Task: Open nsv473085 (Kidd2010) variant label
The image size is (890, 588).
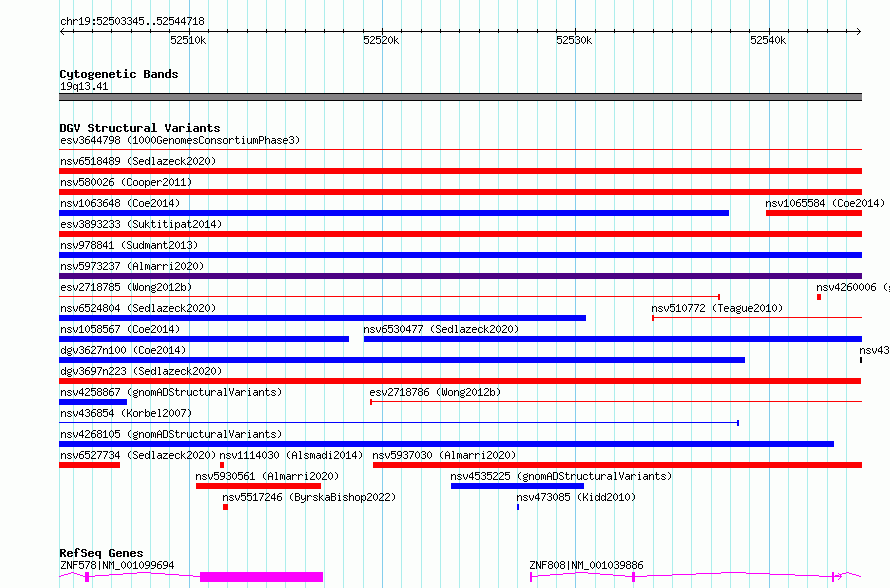Action: (576, 497)
